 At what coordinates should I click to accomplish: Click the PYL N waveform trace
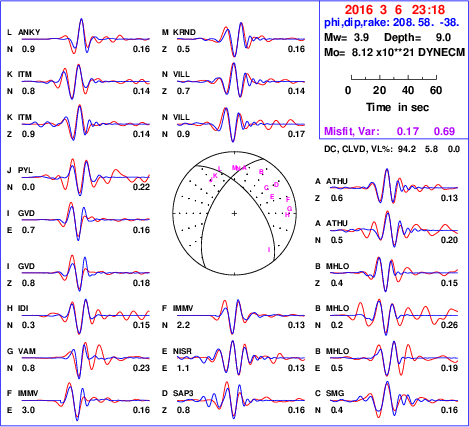pyautogui.click(x=86, y=177)
